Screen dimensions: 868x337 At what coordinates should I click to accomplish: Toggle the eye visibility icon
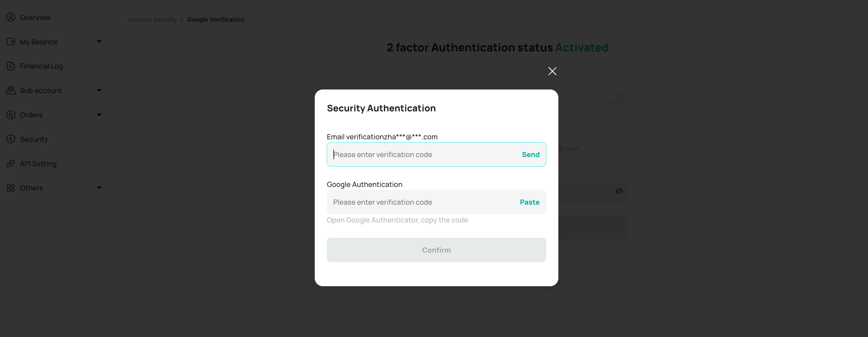619,191
